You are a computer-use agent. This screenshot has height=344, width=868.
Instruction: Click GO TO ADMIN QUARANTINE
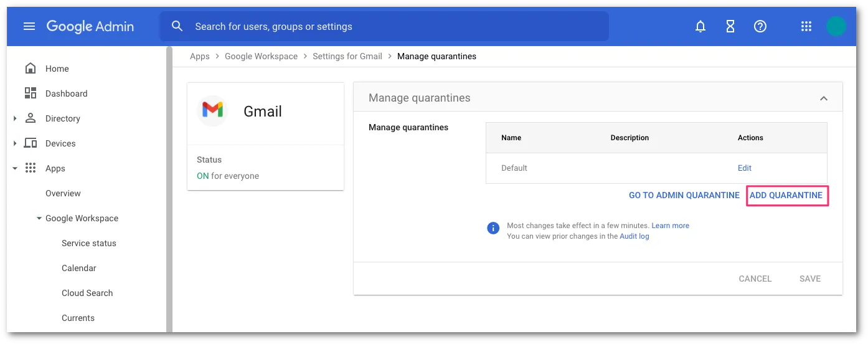[684, 195]
